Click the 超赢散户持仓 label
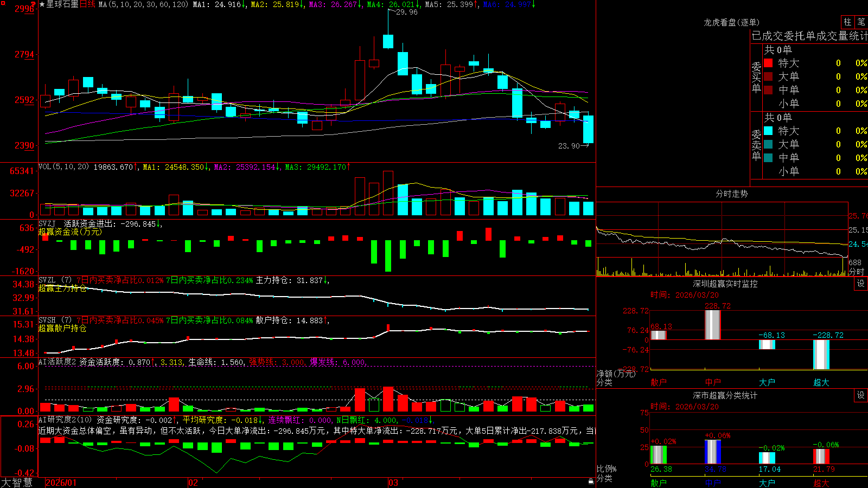Image resolution: width=868 pixels, height=488 pixels. (62, 328)
